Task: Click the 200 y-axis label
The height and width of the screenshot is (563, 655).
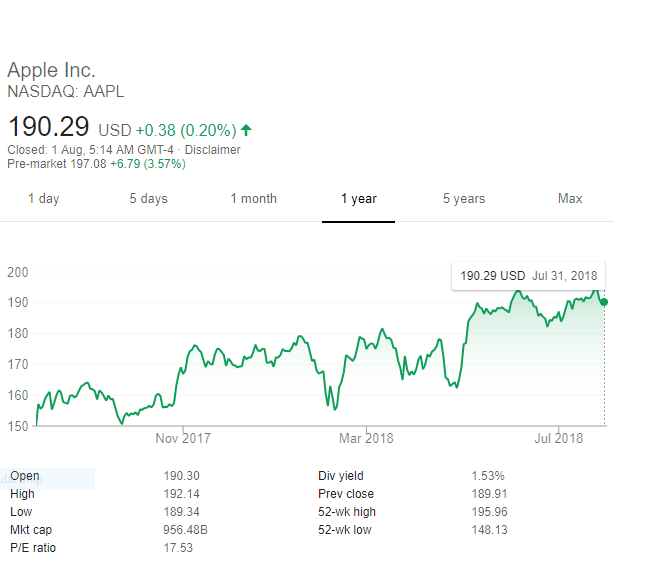Action: (18, 272)
